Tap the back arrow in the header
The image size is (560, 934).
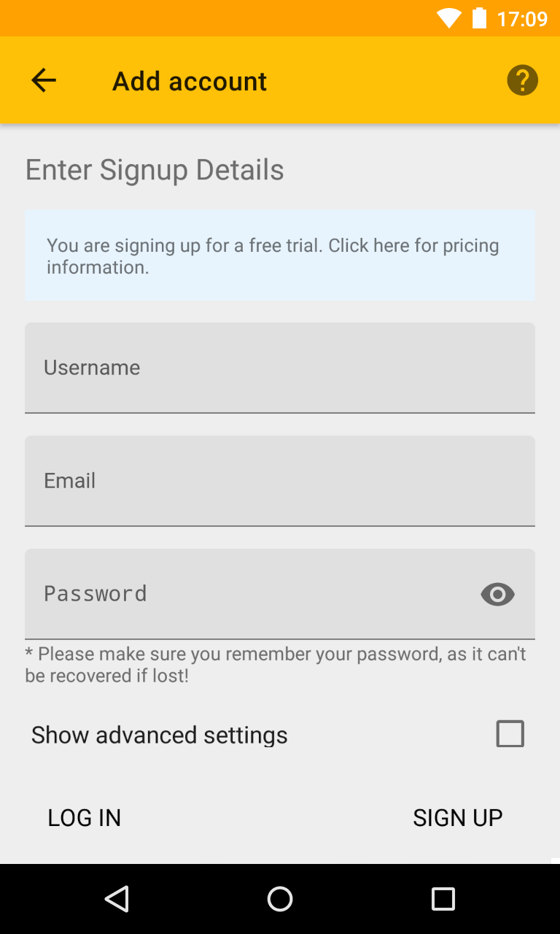click(x=44, y=80)
